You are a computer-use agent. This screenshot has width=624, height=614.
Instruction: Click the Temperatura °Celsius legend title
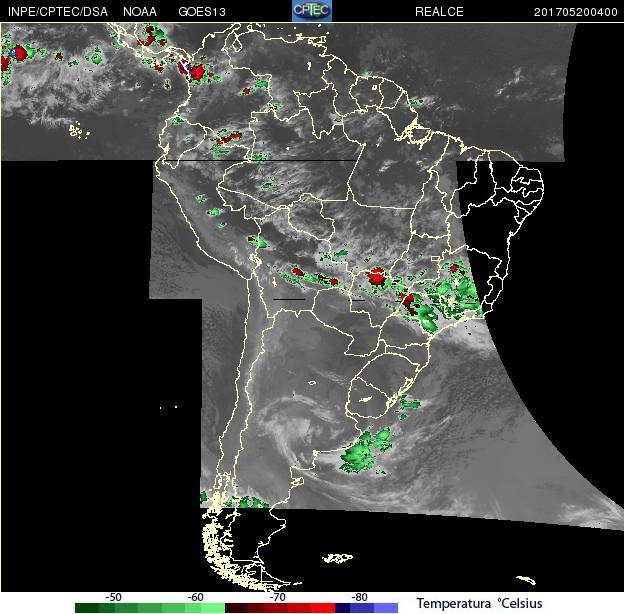tap(480, 603)
